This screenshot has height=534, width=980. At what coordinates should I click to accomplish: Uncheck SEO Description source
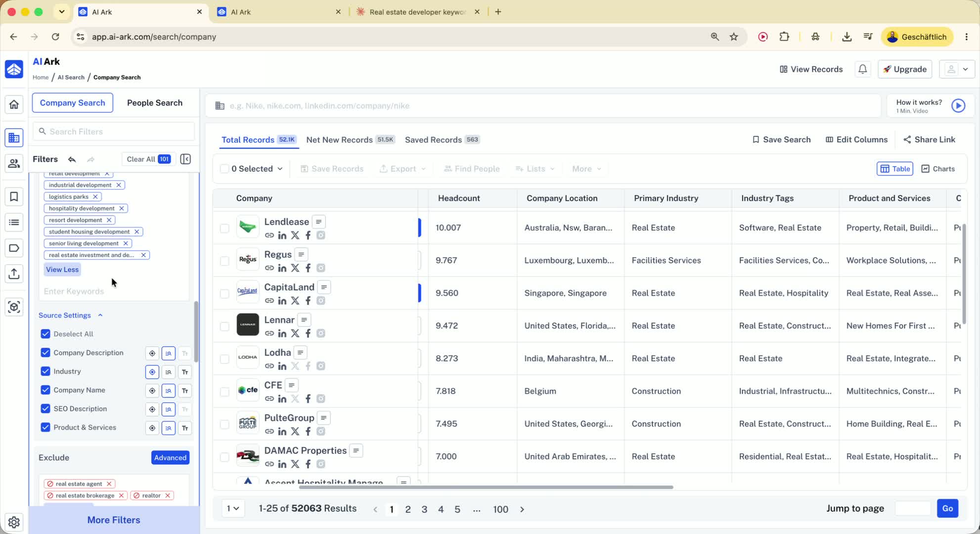[x=45, y=409]
